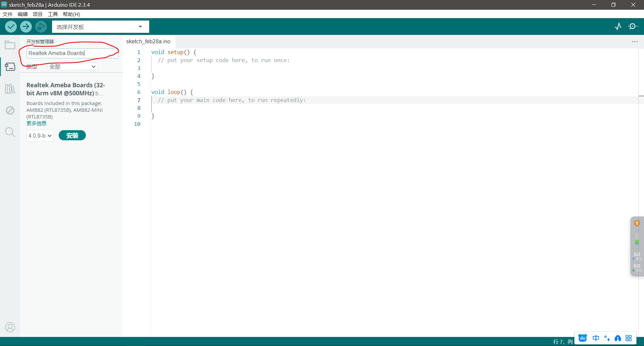Click the cursor position status bar entry
Viewport: 644px width, 346px height.
pyautogui.click(x=563, y=342)
